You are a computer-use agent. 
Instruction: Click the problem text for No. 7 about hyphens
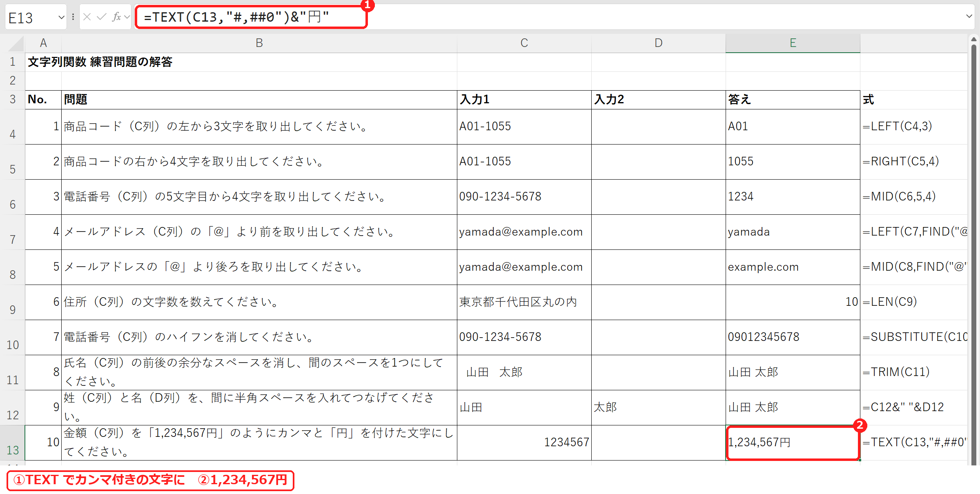[189, 337]
